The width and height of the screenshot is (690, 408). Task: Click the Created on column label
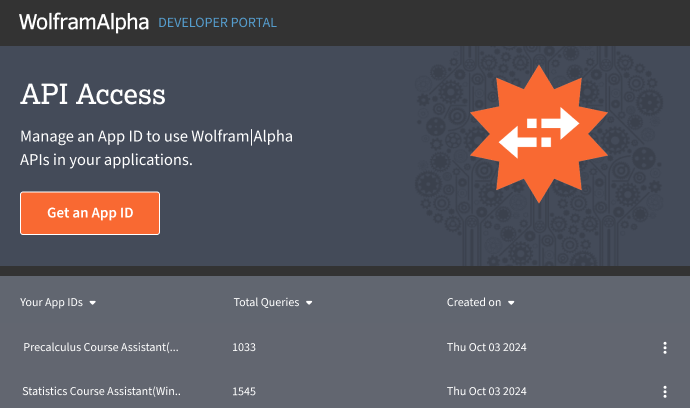point(474,303)
